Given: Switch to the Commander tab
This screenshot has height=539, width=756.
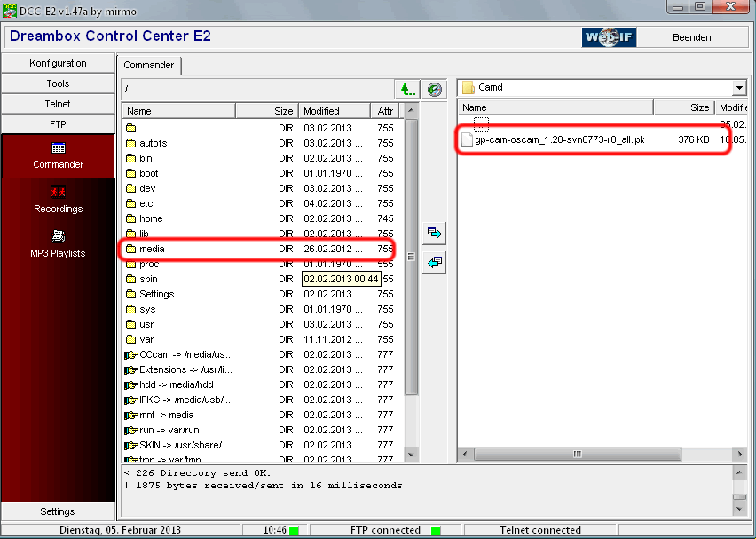Looking at the screenshot, I should [x=149, y=65].
